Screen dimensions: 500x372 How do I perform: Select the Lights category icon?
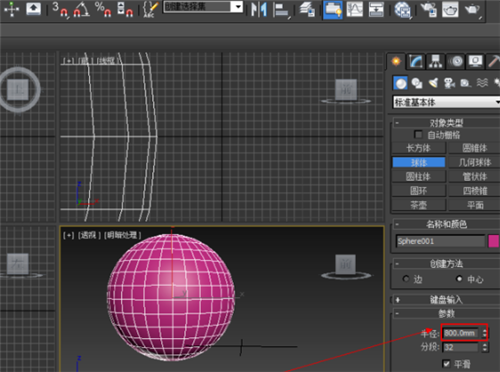tap(433, 83)
